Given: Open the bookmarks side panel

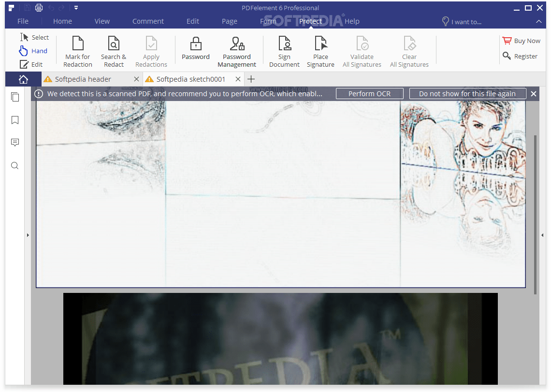Looking at the screenshot, I should point(15,120).
